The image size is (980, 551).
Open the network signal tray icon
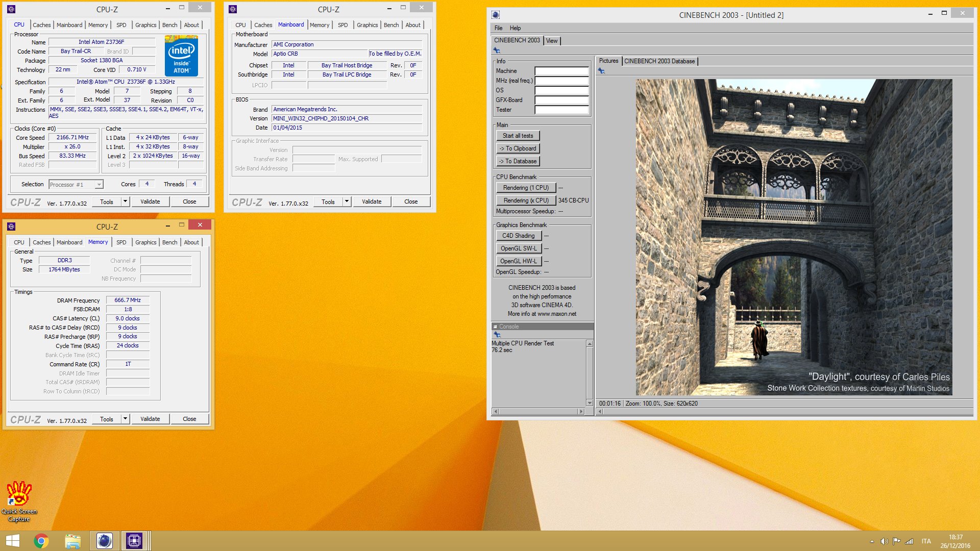pyautogui.click(x=909, y=541)
